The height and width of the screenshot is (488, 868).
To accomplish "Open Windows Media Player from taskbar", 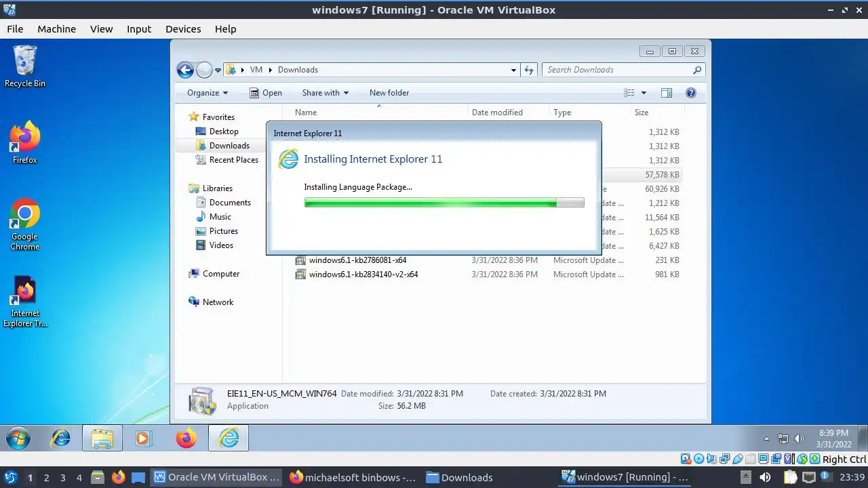I will pos(143,439).
